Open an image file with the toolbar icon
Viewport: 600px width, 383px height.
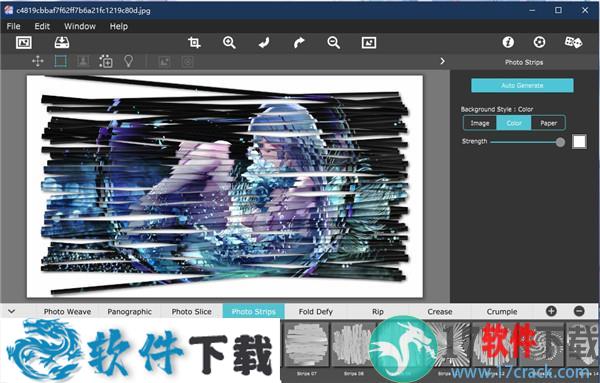click(24, 42)
